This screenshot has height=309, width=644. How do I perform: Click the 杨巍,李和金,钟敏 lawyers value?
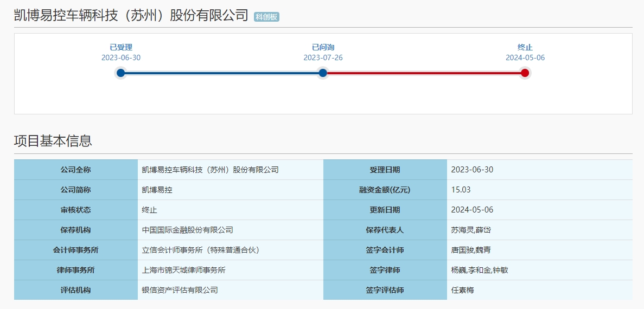[x=481, y=270]
